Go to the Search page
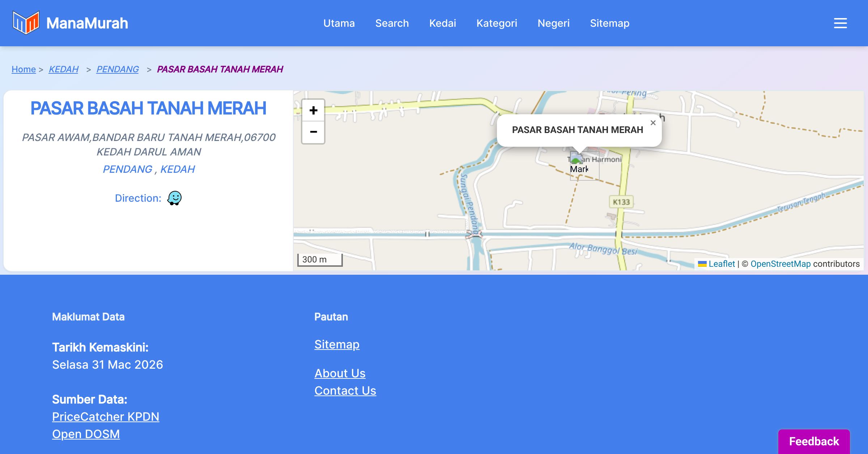Image resolution: width=868 pixels, height=454 pixels. tap(392, 23)
